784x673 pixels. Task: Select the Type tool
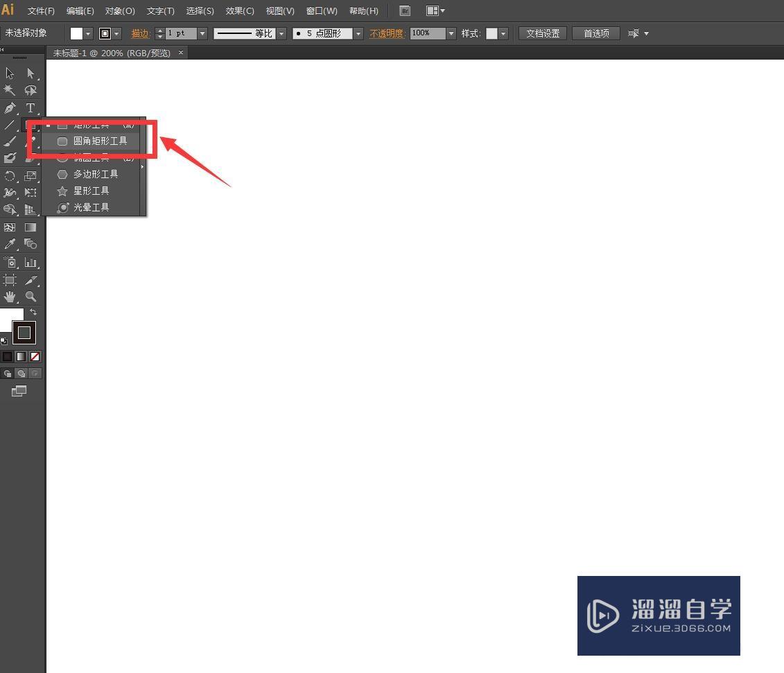[31, 108]
